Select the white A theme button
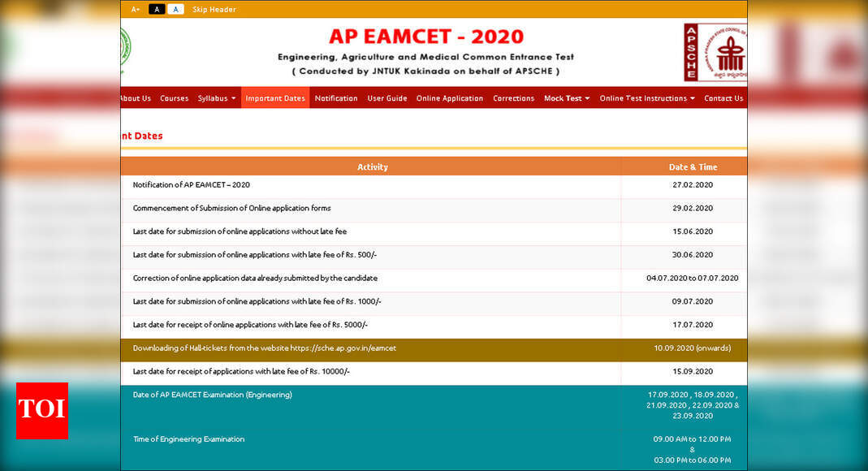868x471 pixels. click(x=175, y=10)
